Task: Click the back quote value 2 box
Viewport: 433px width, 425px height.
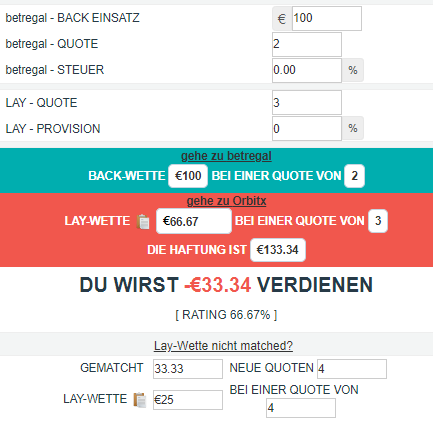Action: pos(354,176)
